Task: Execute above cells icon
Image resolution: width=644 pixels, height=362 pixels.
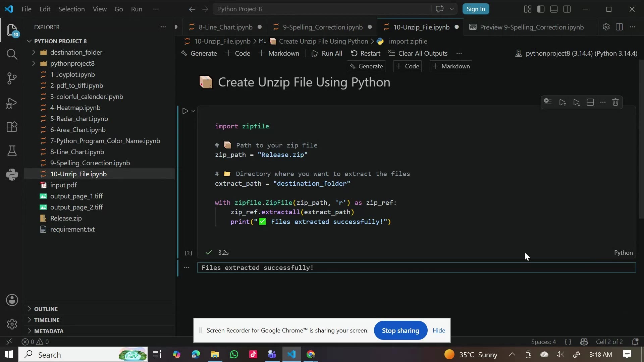Action: (x=562, y=102)
